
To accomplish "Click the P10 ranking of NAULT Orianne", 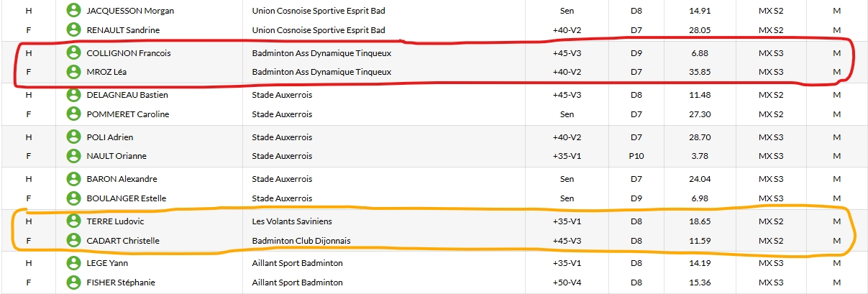I will (636, 155).
